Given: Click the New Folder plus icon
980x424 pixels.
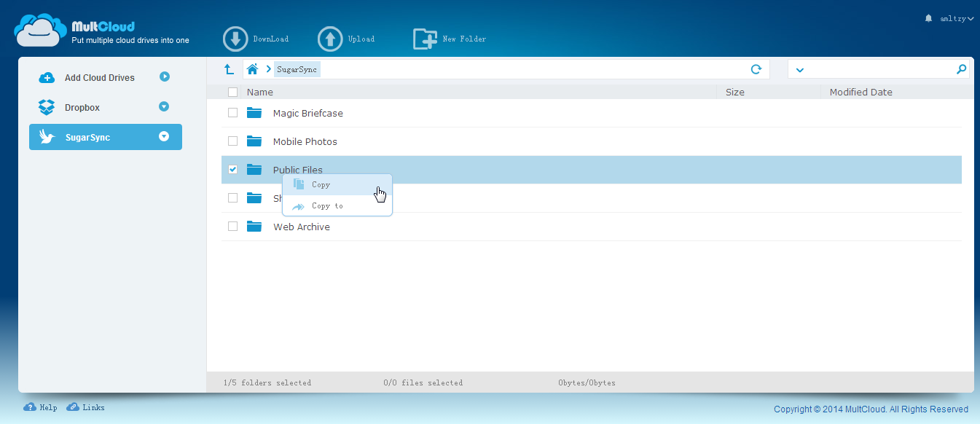Looking at the screenshot, I should (x=425, y=39).
